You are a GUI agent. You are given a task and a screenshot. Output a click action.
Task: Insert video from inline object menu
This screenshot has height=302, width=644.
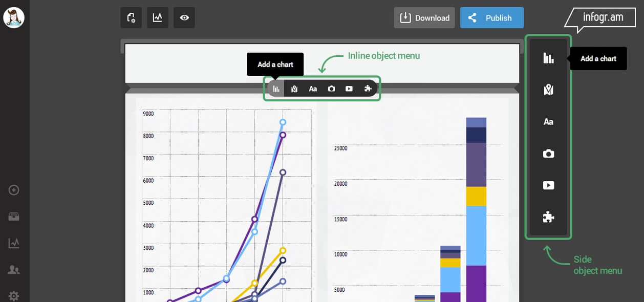[349, 89]
